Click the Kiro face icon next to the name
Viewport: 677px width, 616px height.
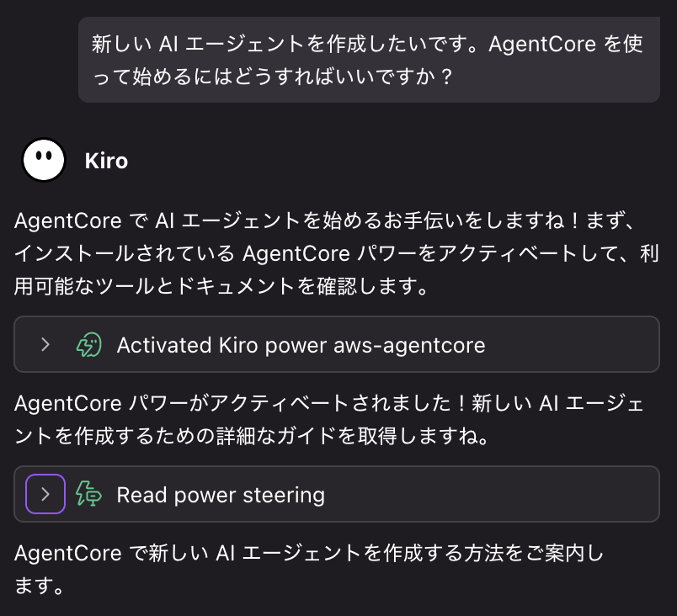coord(43,160)
